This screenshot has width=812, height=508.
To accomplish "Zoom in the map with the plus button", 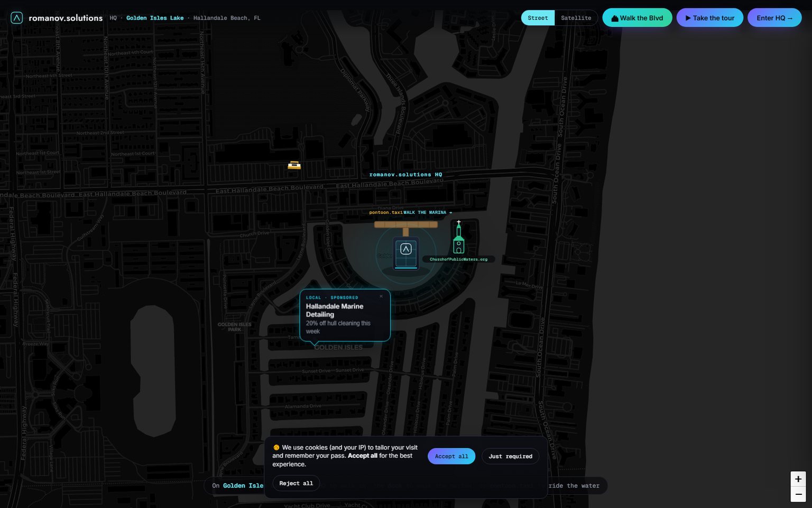I will pos(798,479).
